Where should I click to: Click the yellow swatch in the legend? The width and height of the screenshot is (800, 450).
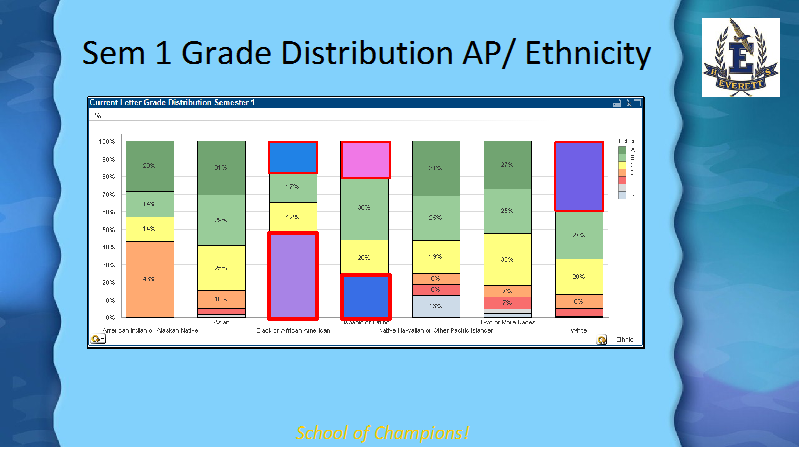[x=622, y=165]
